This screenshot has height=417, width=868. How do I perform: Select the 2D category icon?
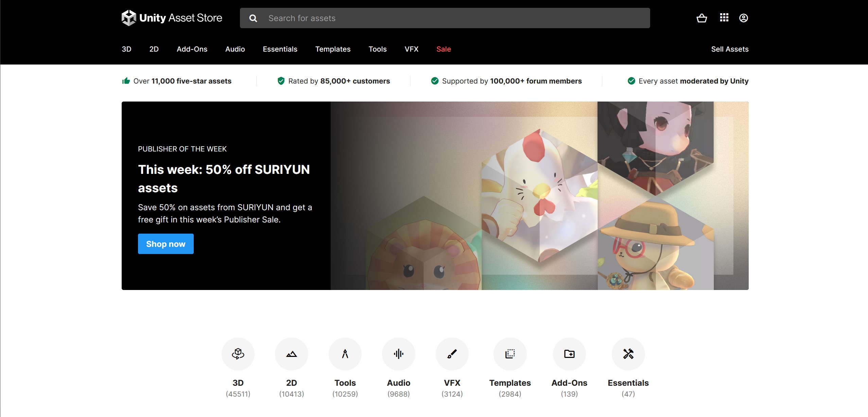(291, 354)
